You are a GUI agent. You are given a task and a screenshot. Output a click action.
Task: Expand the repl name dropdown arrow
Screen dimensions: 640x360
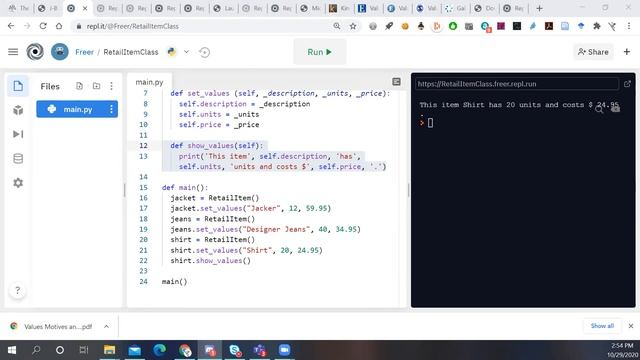(186, 52)
